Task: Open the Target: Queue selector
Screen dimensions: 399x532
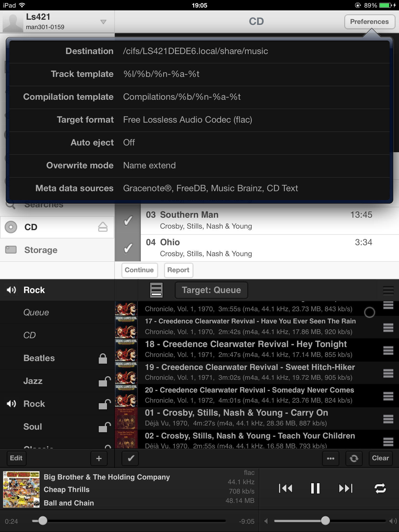Action: coord(211,290)
